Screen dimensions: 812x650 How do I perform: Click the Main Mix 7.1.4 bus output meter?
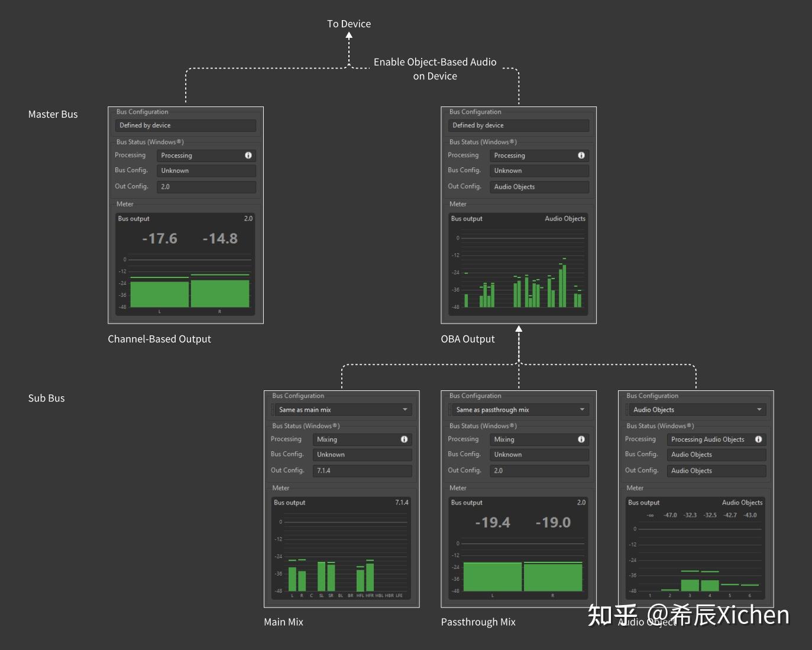(x=341, y=549)
